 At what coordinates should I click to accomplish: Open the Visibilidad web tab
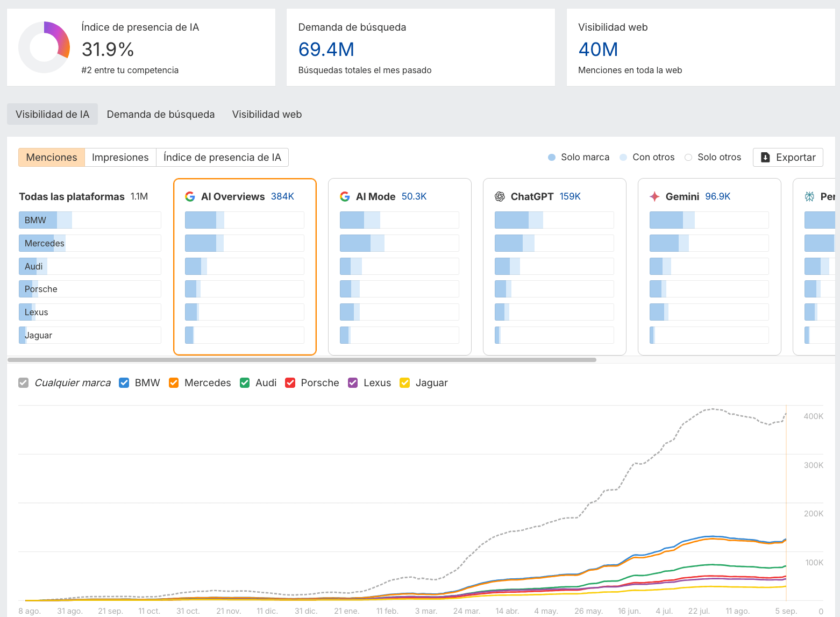pyautogui.click(x=267, y=114)
